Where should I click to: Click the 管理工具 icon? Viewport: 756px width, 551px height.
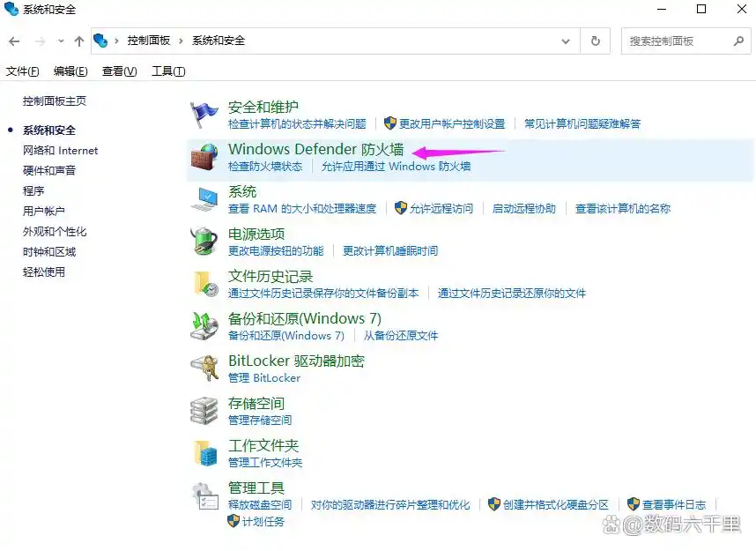pyautogui.click(x=204, y=495)
